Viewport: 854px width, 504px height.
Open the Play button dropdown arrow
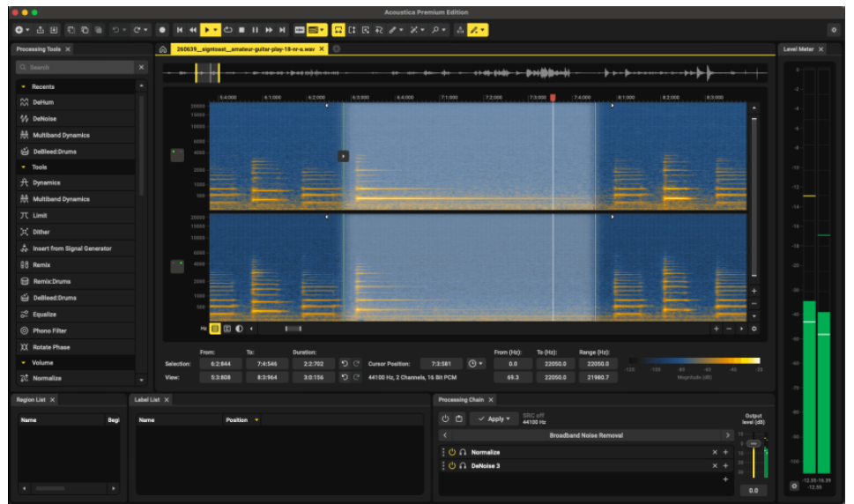tap(216, 30)
